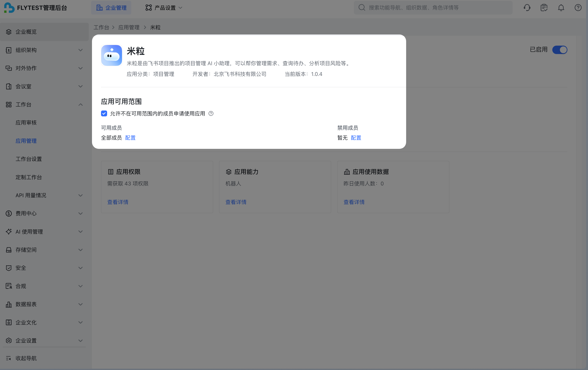The height and width of the screenshot is (370, 588).
Task: Click the 组织架构 sidebar icon
Action: tap(9, 50)
